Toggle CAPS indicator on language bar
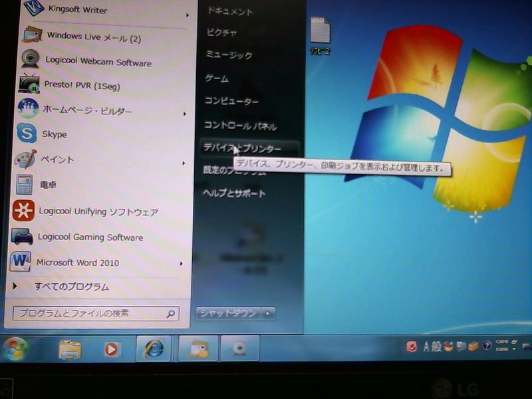The image size is (532, 399). point(502,342)
